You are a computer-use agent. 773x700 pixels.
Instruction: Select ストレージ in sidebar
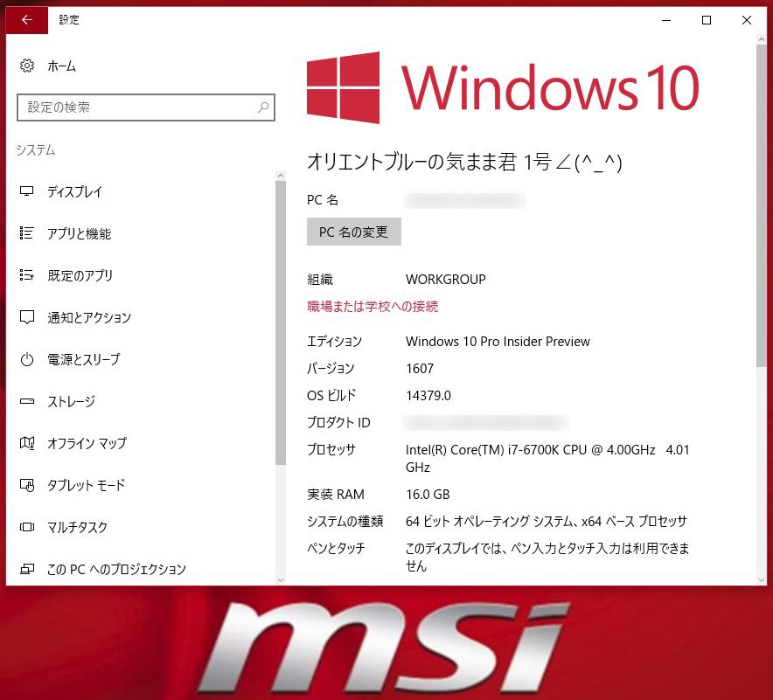[x=71, y=401]
